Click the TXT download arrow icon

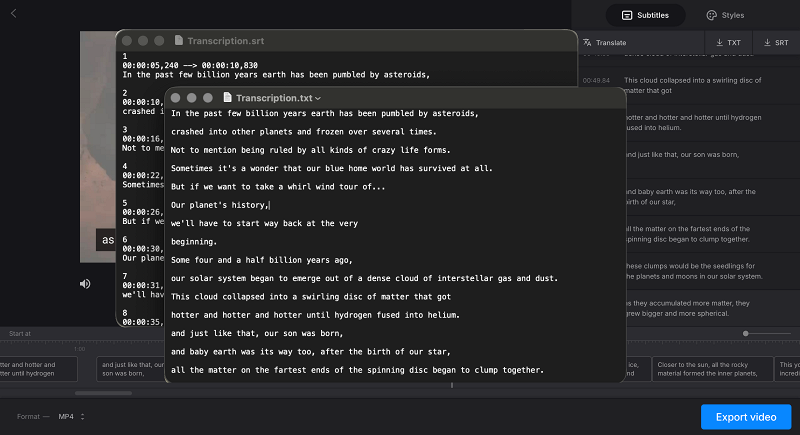[x=719, y=43]
